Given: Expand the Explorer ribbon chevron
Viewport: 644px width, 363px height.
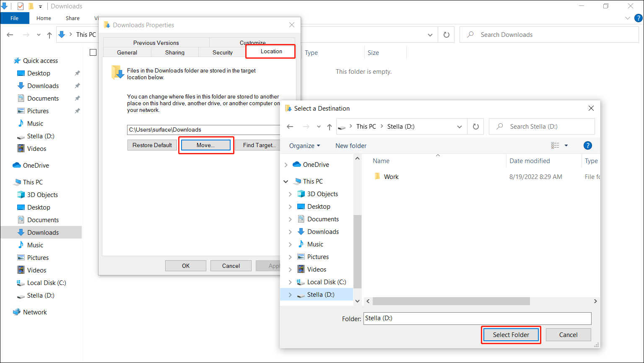Looking at the screenshot, I should pyautogui.click(x=628, y=18).
